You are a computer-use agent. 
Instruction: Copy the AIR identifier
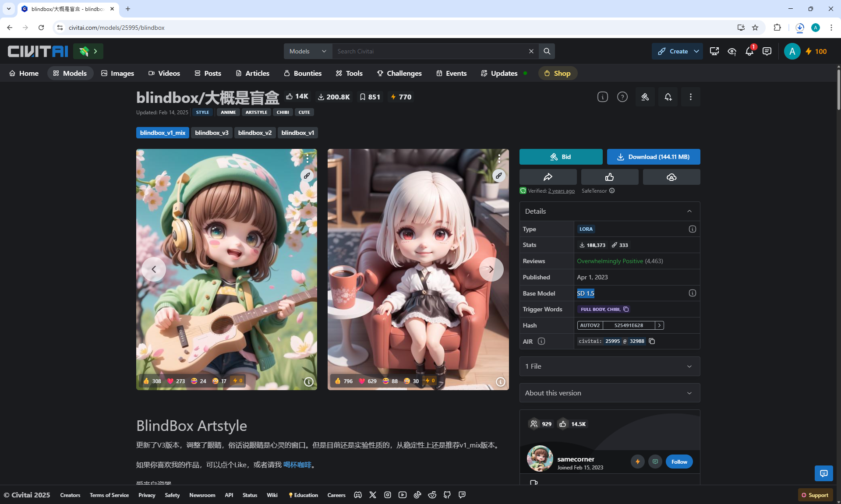click(x=652, y=342)
